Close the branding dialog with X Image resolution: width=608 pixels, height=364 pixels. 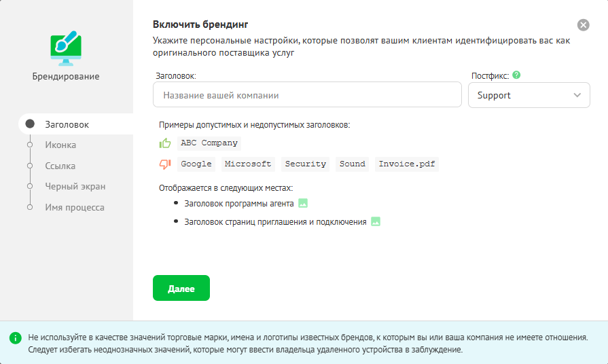583,25
